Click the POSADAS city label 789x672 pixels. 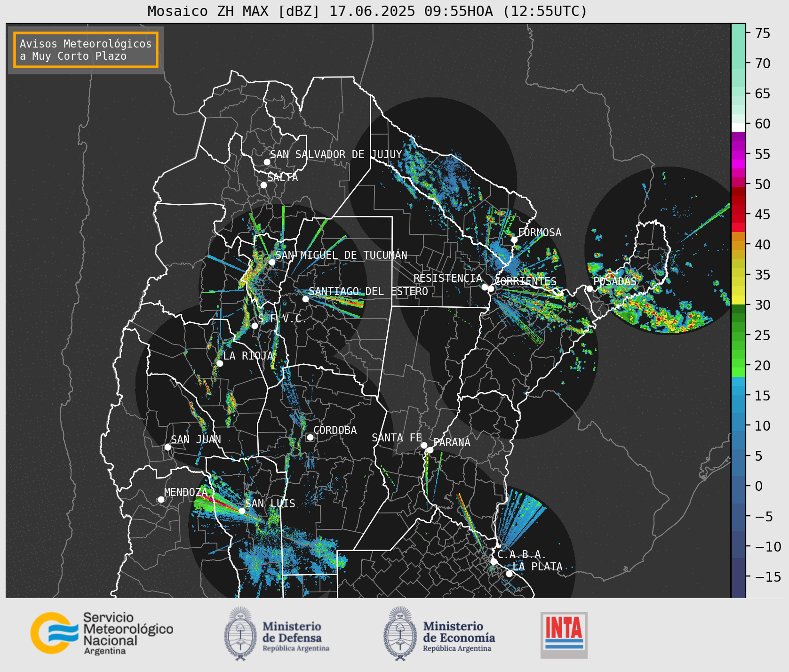click(x=615, y=281)
